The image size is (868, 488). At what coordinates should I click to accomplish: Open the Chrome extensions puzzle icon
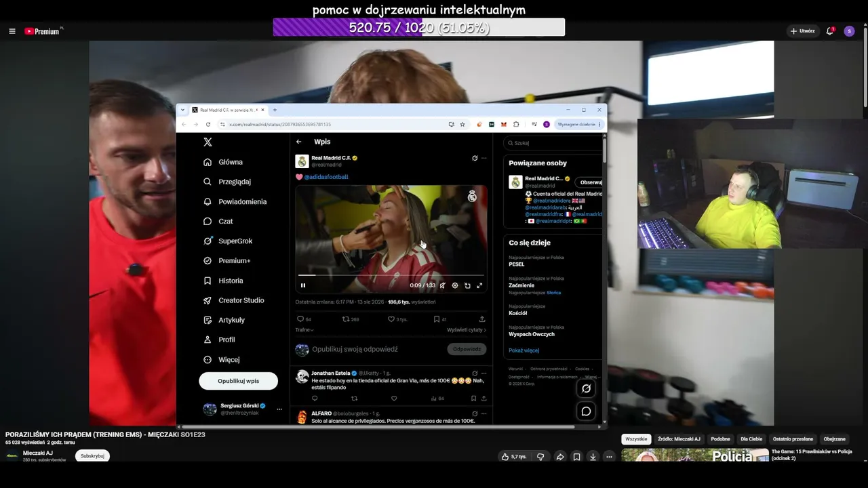[516, 125]
